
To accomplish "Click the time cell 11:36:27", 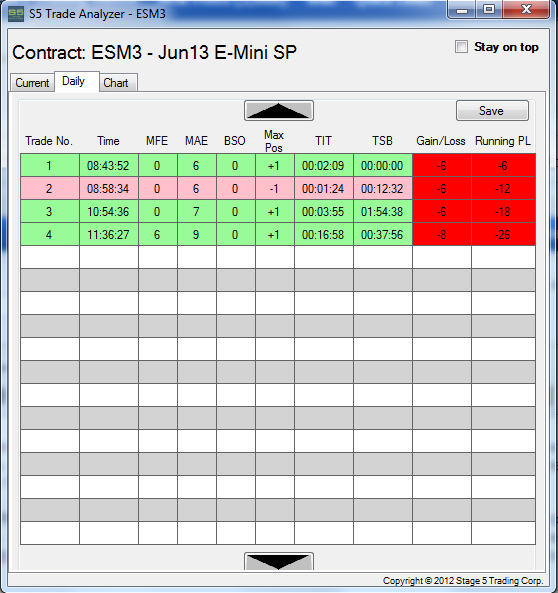I will click(x=109, y=234).
